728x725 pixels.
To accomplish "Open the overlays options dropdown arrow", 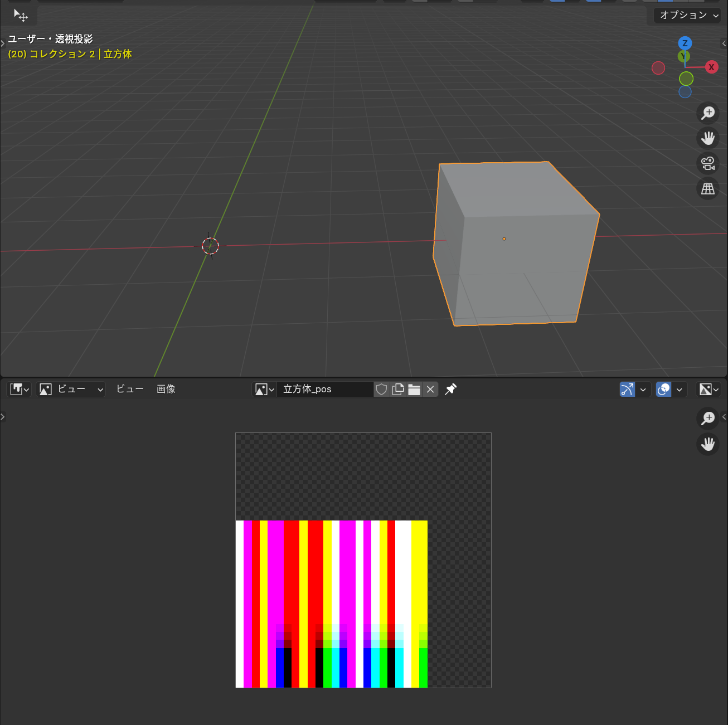I will pyautogui.click(x=680, y=389).
